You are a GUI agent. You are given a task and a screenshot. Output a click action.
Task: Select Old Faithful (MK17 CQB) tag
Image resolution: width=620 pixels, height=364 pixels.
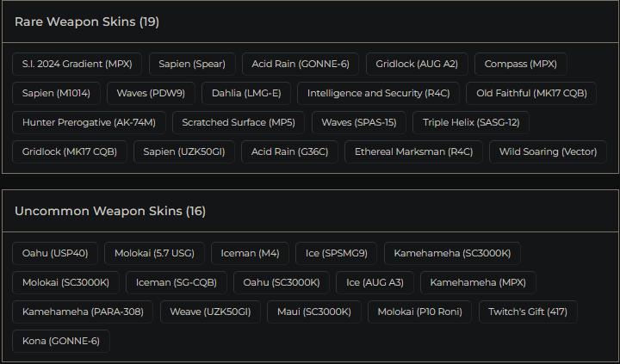click(x=531, y=93)
